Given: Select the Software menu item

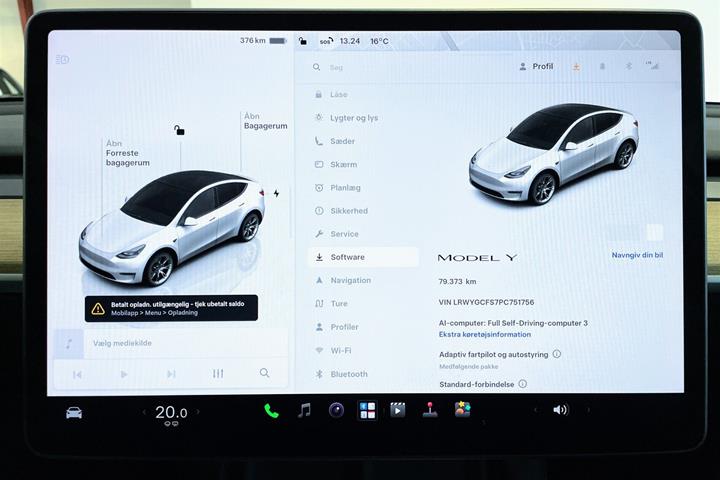Looking at the screenshot, I should pos(363,257).
